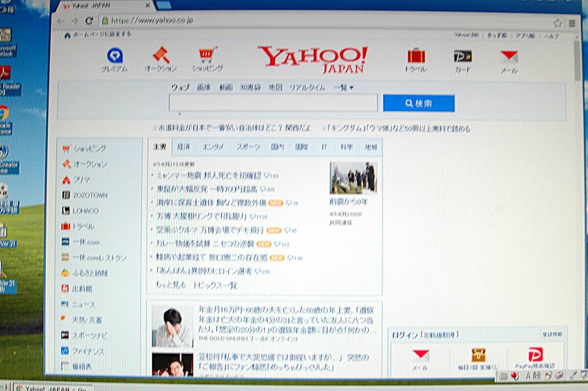Open headline 東証が大幅反発
This screenshot has width=588, height=391.
(206, 189)
